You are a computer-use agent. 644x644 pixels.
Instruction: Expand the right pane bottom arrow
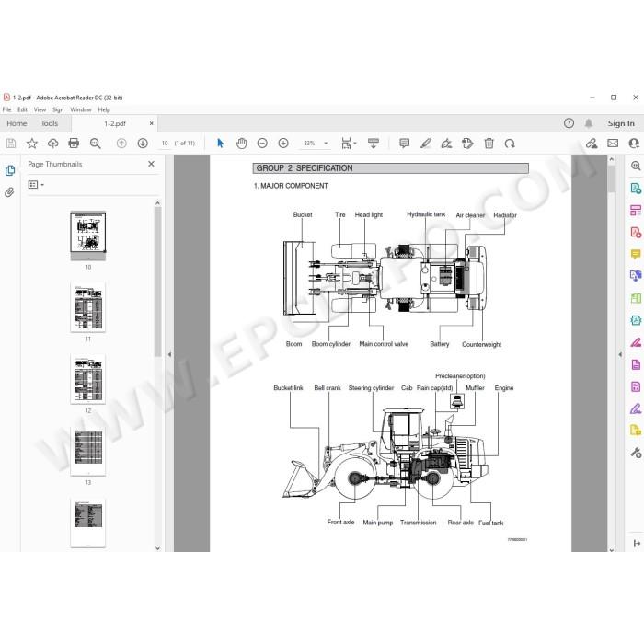tap(637, 544)
